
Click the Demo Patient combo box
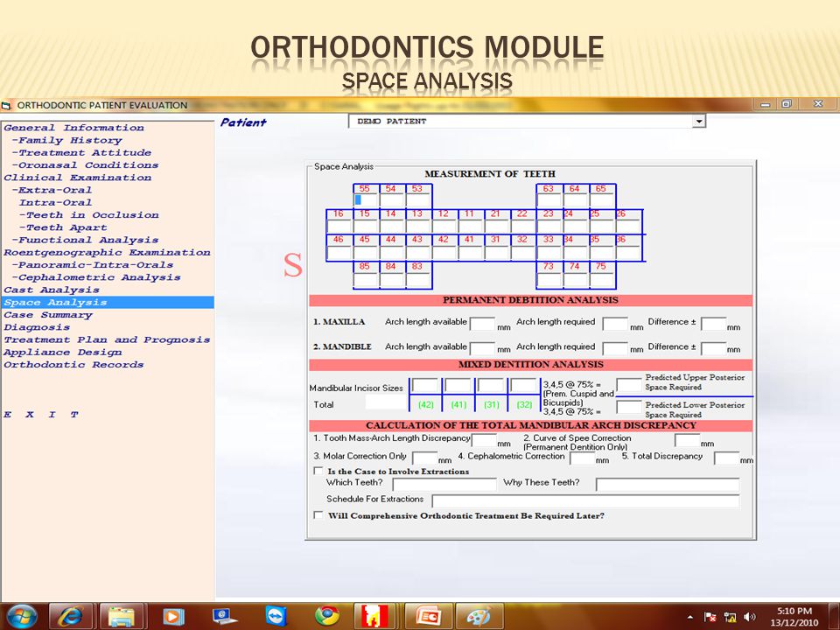[x=527, y=122]
